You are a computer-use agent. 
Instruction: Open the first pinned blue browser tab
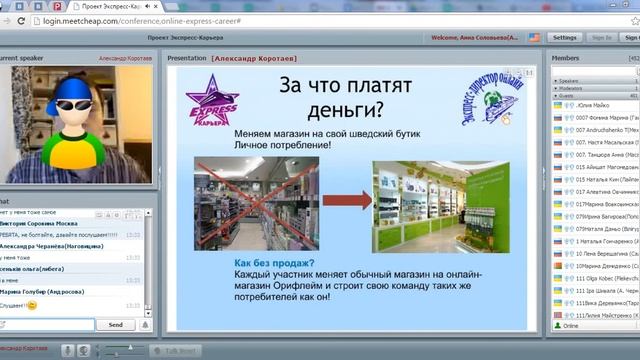(19, 6)
